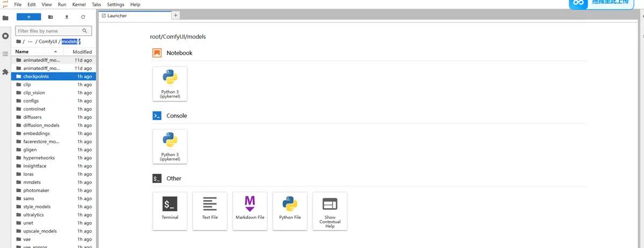
Task: Click the Upload Files arrow icon
Action: point(67,17)
